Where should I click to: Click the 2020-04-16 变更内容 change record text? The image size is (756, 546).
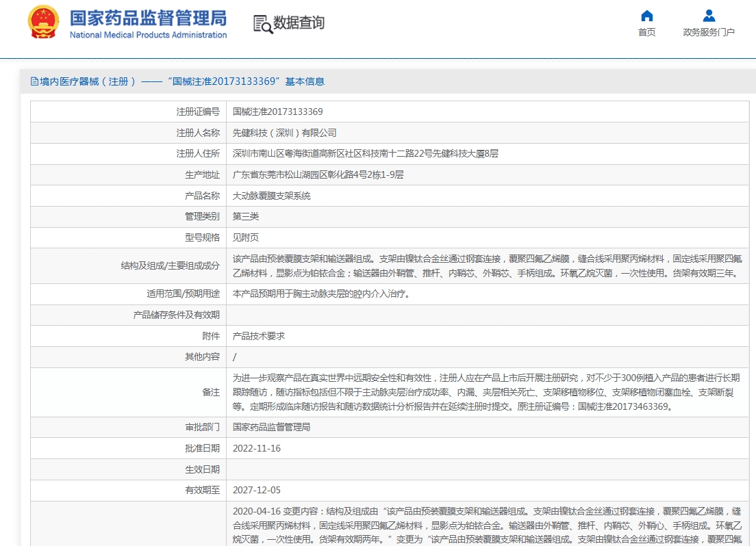(x=487, y=525)
